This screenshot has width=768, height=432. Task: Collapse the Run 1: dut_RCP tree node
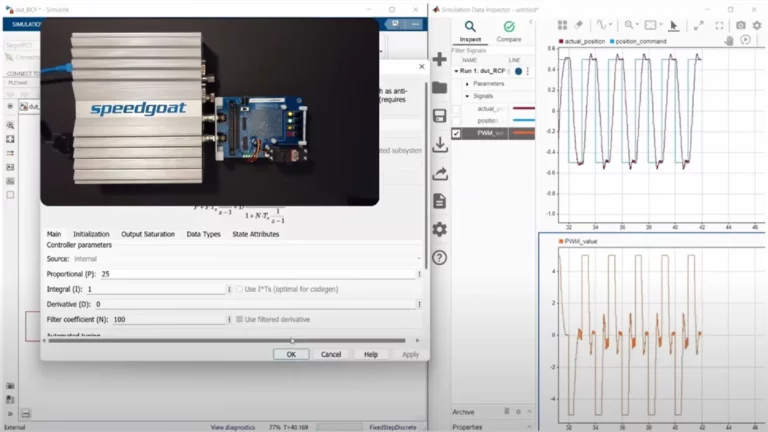tap(456, 71)
